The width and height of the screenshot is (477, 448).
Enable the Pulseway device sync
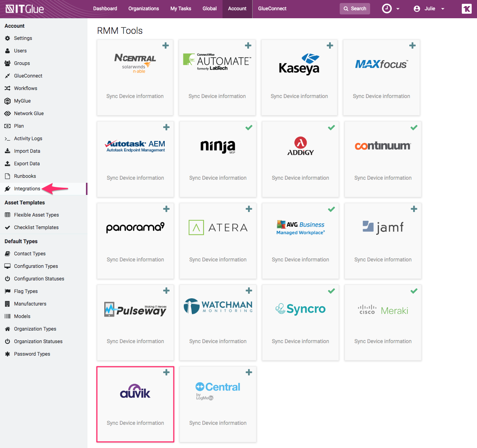pyautogui.click(x=166, y=291)
